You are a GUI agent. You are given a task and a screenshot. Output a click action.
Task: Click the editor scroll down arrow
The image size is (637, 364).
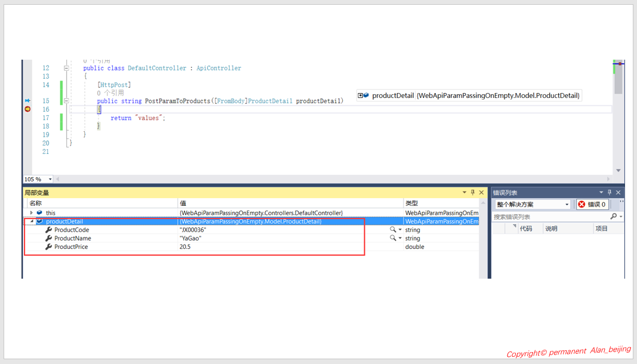[x=618, y=171]
